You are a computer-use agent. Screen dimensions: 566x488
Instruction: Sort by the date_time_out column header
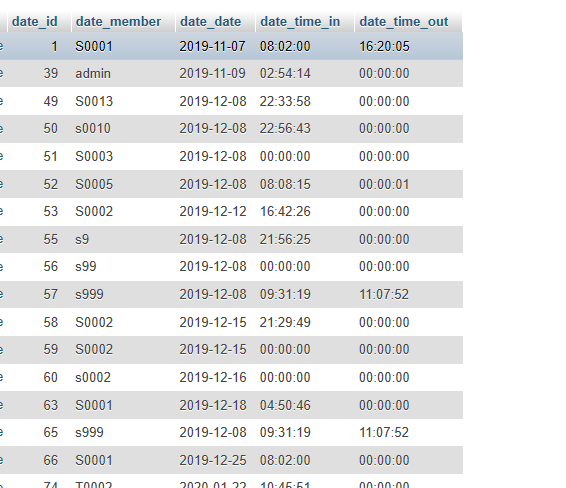(404, 22)
